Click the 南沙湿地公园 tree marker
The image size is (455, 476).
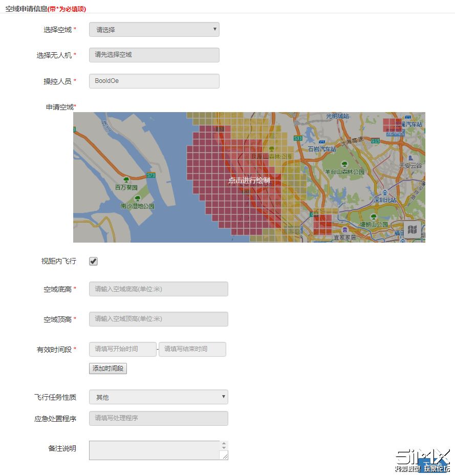138,199
